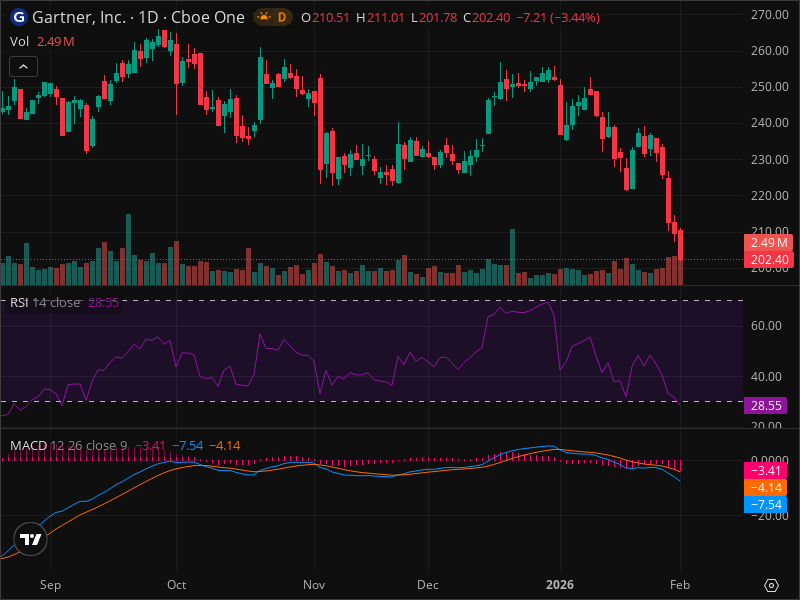Click the signal line -4.14 orange axis tag

coord(765,487)
